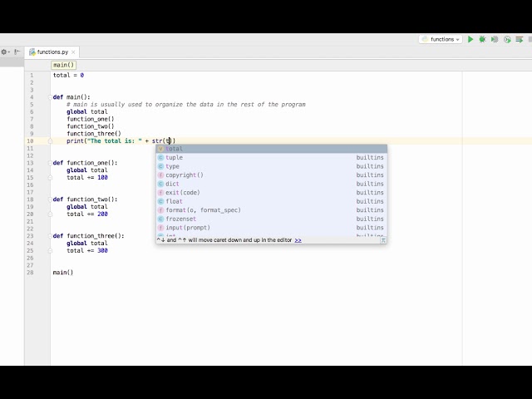532x399 pixels.
Task: Choose 'tuple' from the completion list
Action: (x=272, y=157)
